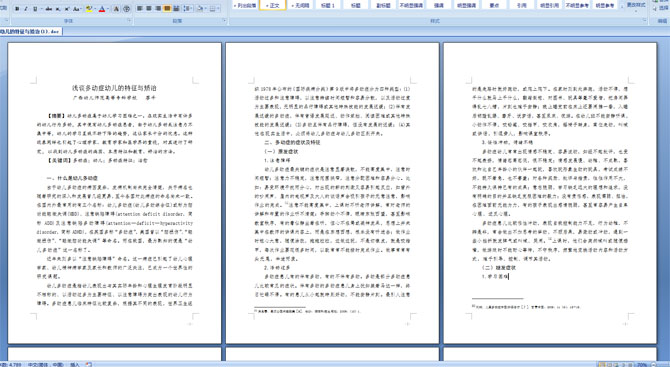Screen dimensions: 670x367
Task: Align text right
Action: (158, 8)
